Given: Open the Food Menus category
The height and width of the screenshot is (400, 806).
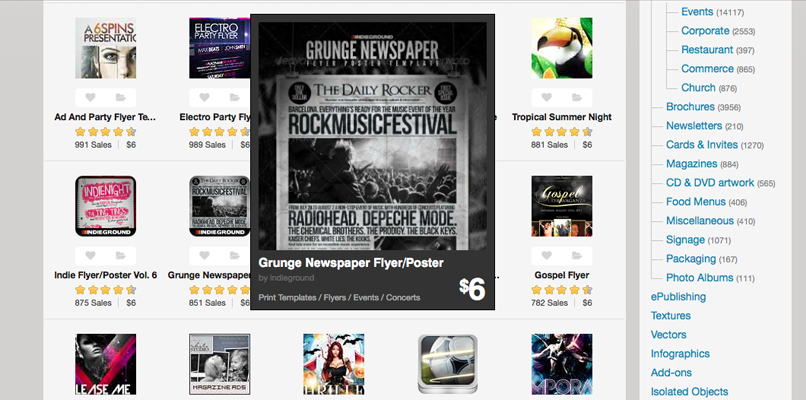Looking at the screenshot, I should 696,202.
